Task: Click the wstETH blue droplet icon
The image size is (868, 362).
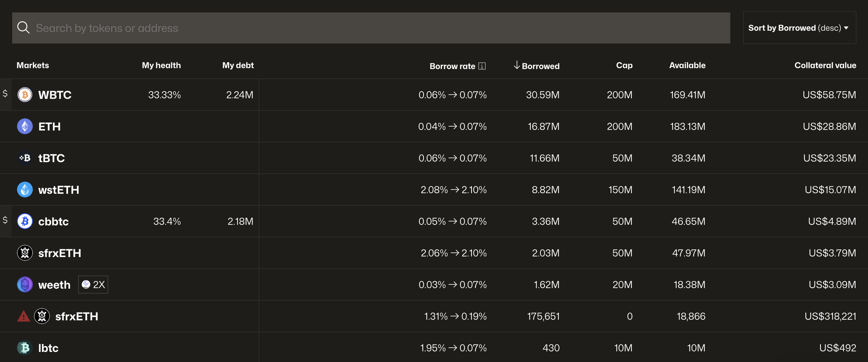Action: tap(25, 190)
